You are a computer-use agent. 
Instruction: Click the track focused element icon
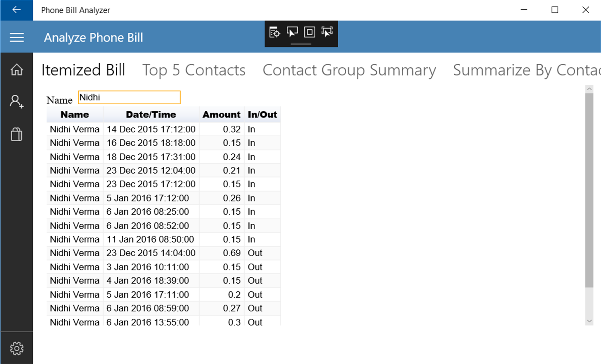point(327,32)
